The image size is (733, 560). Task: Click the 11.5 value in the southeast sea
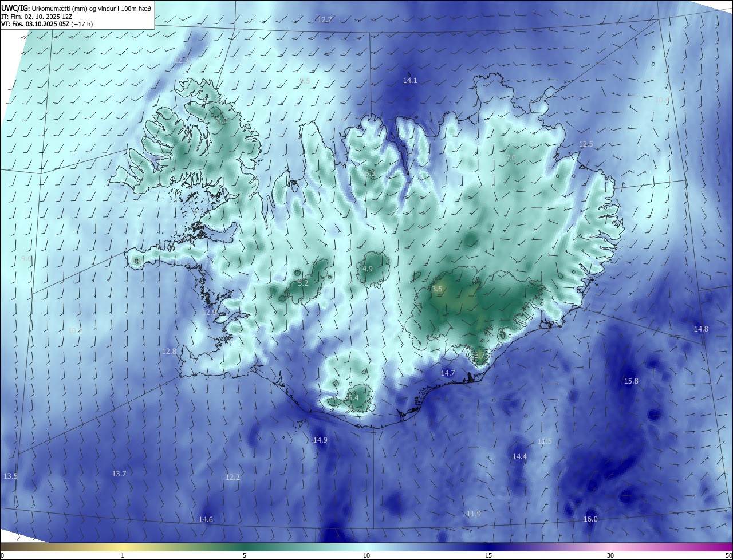point(545,441)
